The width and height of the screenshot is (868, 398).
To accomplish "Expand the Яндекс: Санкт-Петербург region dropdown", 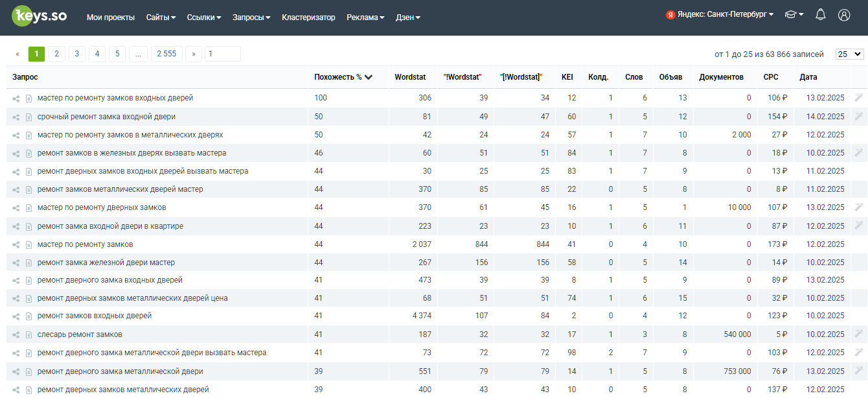I will click(720, 15).
